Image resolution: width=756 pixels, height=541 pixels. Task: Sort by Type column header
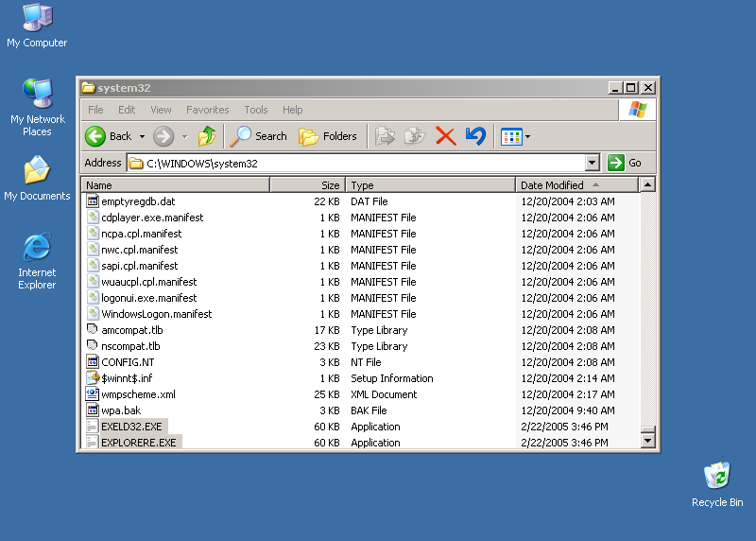(431, 184)
